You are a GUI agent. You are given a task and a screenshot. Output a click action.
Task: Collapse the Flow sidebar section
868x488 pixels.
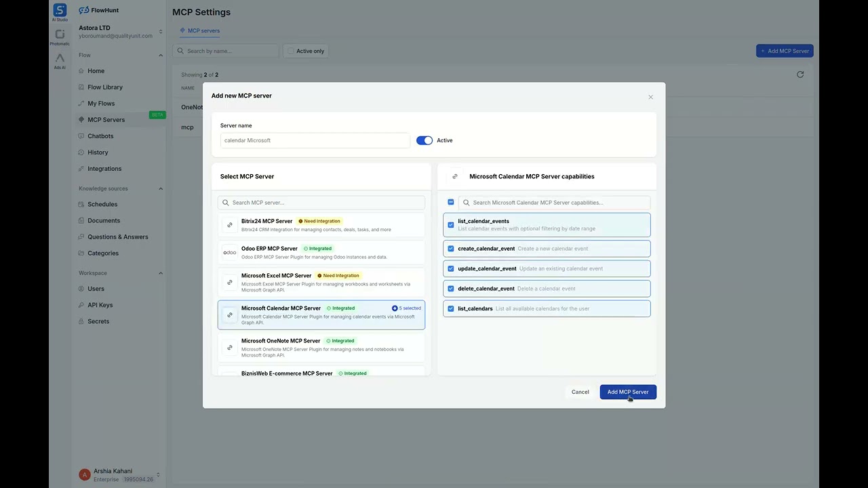(x=161, y=55)
